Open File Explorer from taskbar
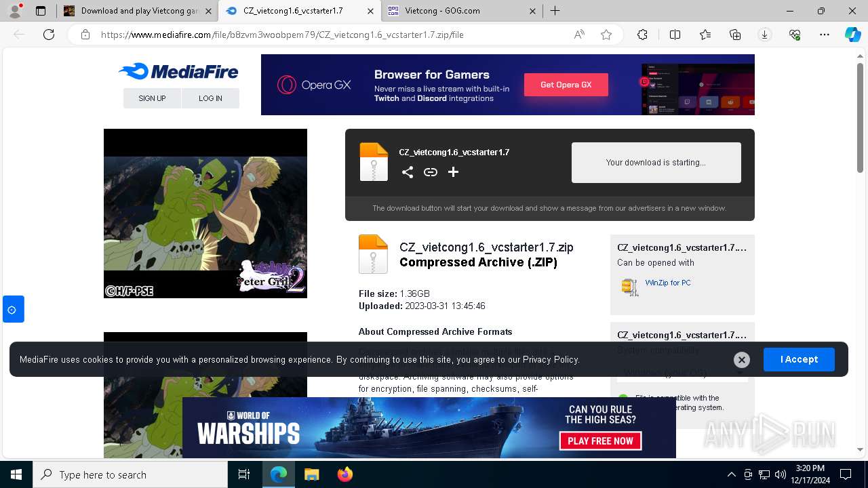 [x=311, y=474]
